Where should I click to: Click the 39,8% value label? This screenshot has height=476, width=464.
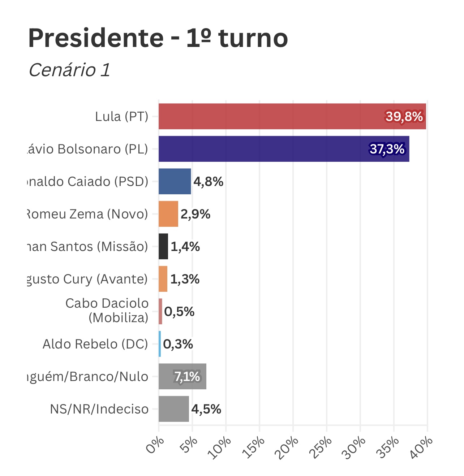(x=404, y=117)
